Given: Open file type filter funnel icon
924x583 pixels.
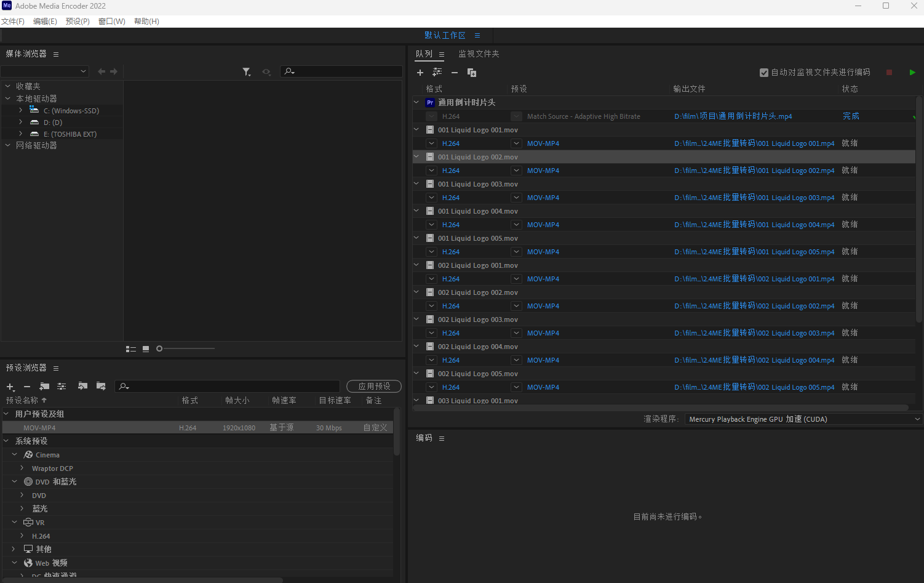Looking at the screenshot, I should point(247,72).
